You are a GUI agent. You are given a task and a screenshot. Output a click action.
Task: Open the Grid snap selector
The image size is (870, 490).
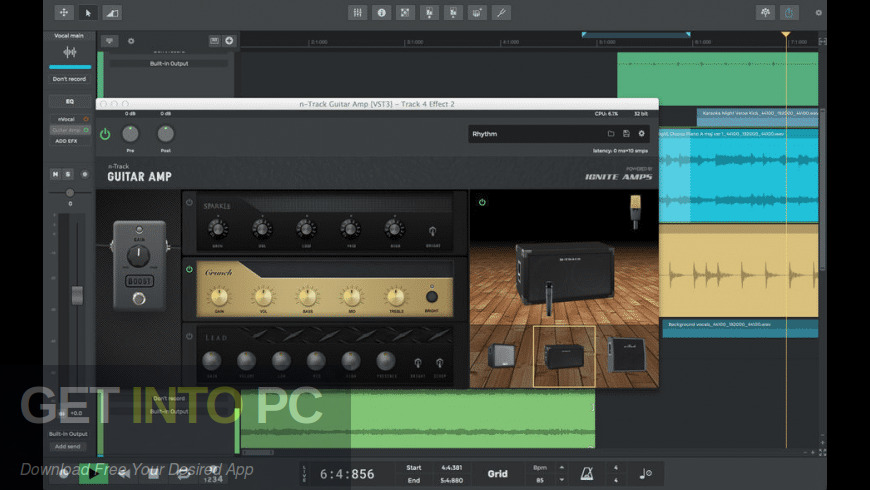[x=497, y=473]
